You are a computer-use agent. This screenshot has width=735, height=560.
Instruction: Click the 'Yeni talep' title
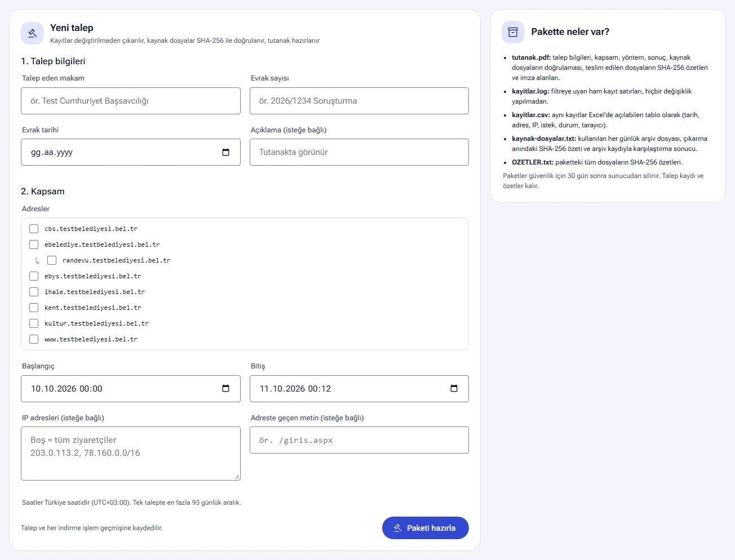[72, 28]
